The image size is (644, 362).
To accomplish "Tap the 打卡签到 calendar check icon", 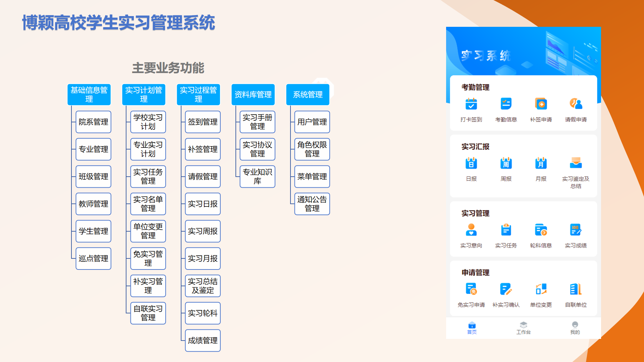I will (x=471, y=104).
